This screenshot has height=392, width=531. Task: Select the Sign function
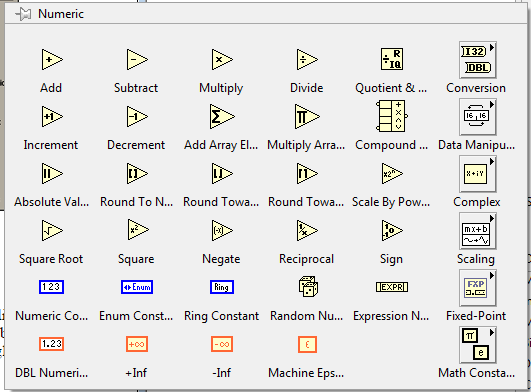(x=392, y=230)
